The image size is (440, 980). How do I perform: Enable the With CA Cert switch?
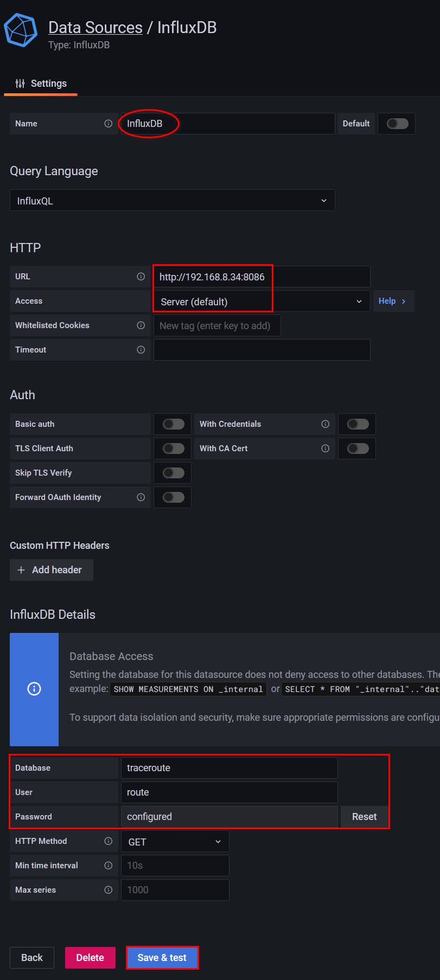[x=358, y=449]
